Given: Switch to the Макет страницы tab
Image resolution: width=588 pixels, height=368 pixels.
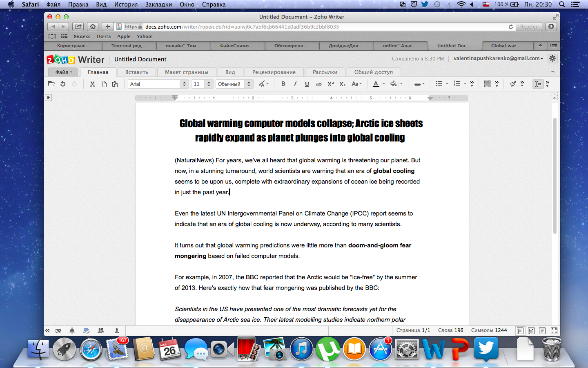Looking at the screenshot, I should tap(186, 72).
